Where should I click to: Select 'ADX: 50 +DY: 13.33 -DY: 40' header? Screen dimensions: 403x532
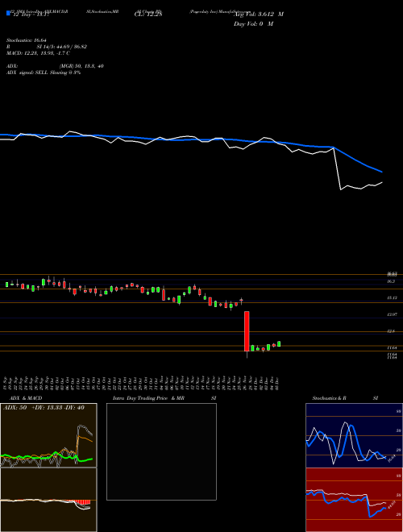coord(44,408)
